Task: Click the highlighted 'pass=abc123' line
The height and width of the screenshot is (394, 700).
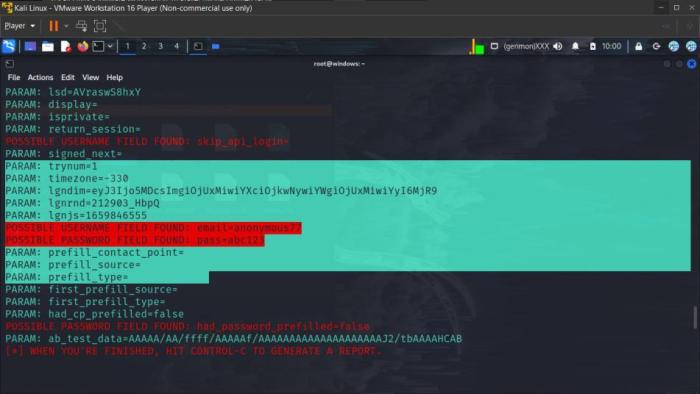Action: pyautogui.click(x=135, y=240)
